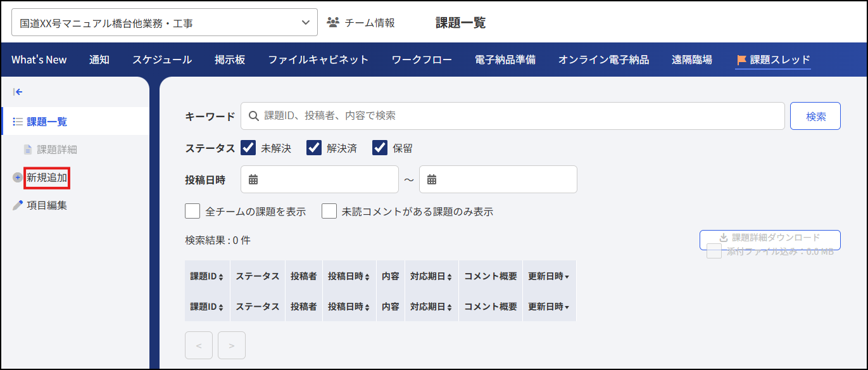Click the 検索結果 : 0 件 text
868x370 pixels.
click(x=218, y=240)
